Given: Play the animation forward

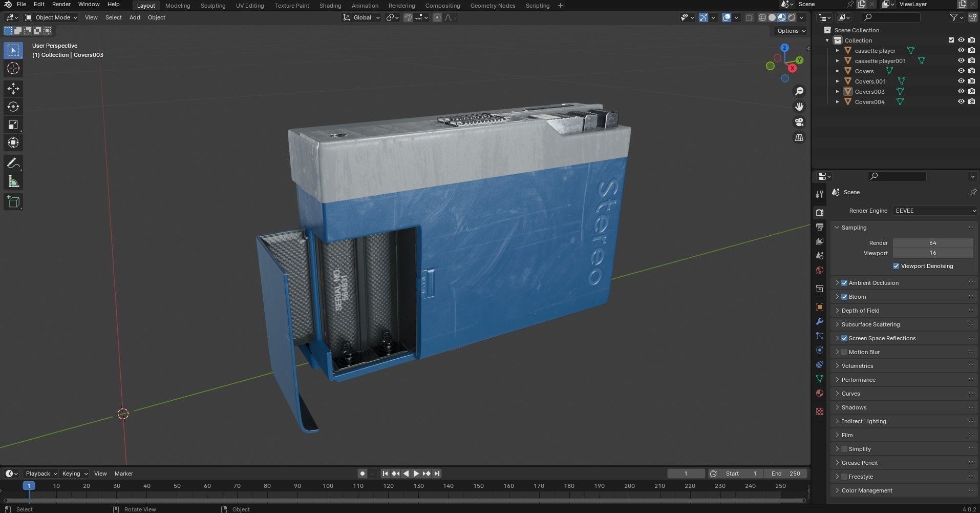Looking at the screenshot, I should tap(416, 474).
